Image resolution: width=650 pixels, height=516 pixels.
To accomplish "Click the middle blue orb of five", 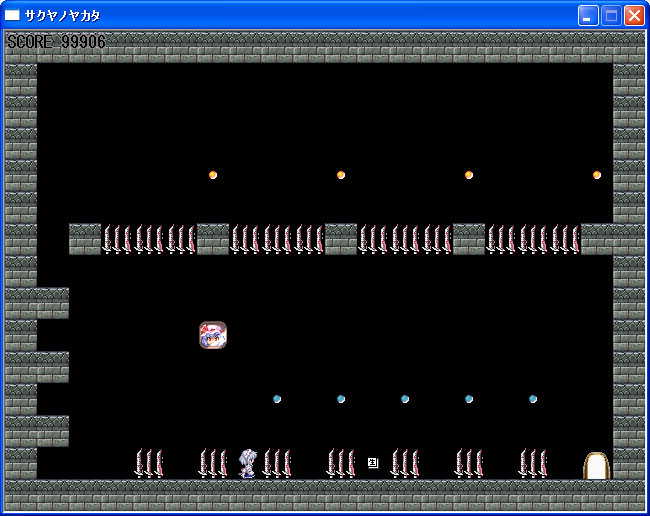I will point(405,399).
